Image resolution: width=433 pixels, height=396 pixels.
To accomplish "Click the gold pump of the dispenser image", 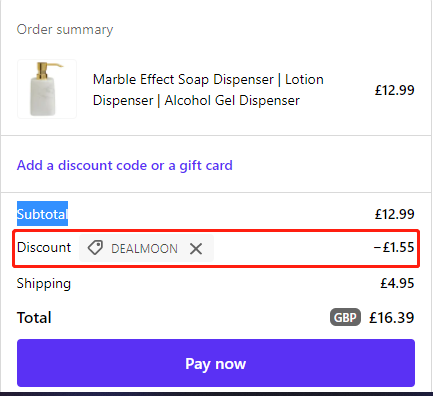I will [x=48, y=70].
